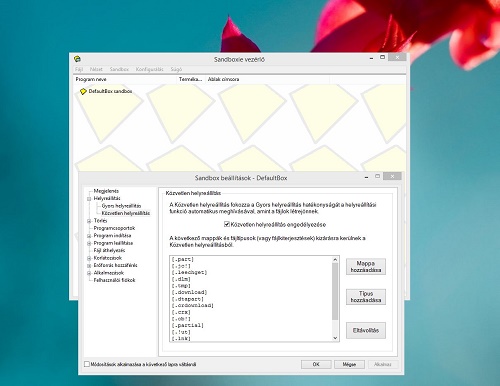This screenshot has width=500, height=386.
Task: Expand the Erőforrás hozzáférés tree node
Action: tap(89, 266)
